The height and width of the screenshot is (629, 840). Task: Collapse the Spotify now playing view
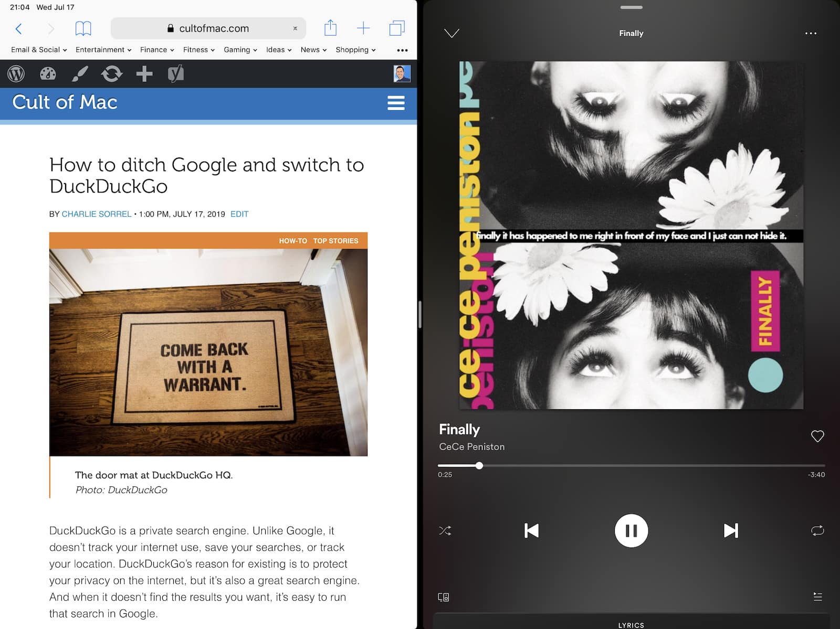coord(451,34)
